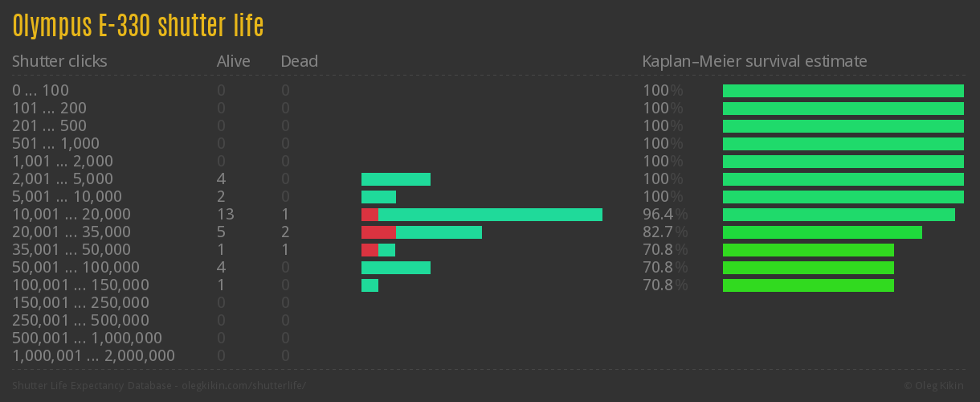Image resolution: width=980 pixels, height=402 pixels.
Task: Select the "1,000,001 … 2,000,000" row label
Action: coord(93,356)
